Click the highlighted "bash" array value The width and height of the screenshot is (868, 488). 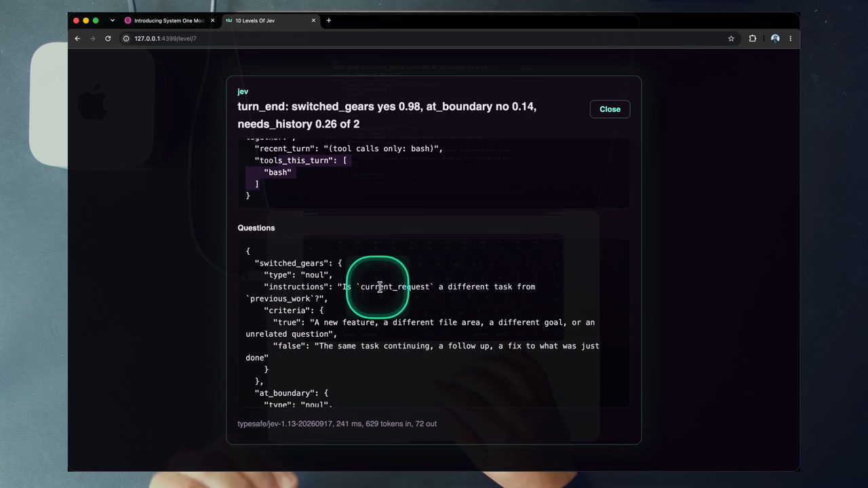[x=277, y=172]
